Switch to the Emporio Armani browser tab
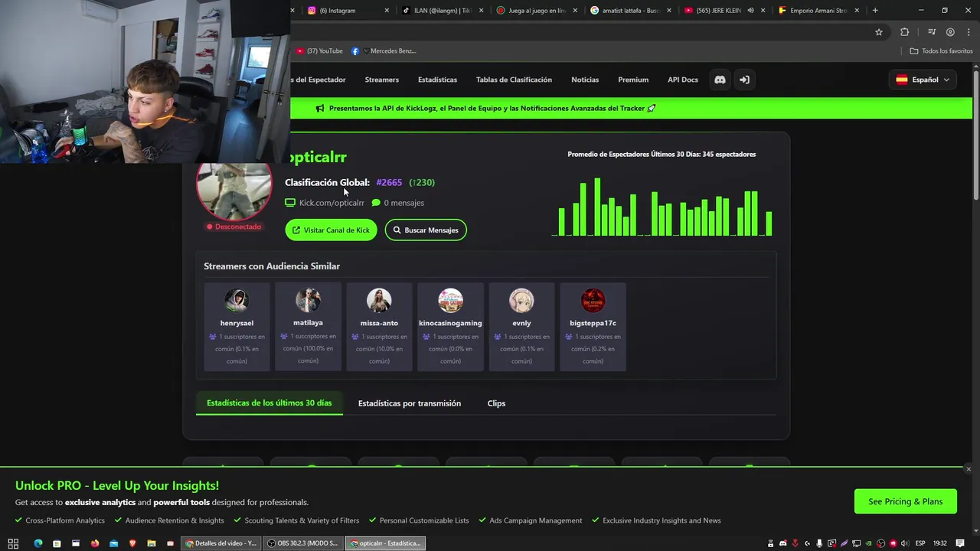Image resolution: width=980 pixels, height=551 pixels. 818,11
